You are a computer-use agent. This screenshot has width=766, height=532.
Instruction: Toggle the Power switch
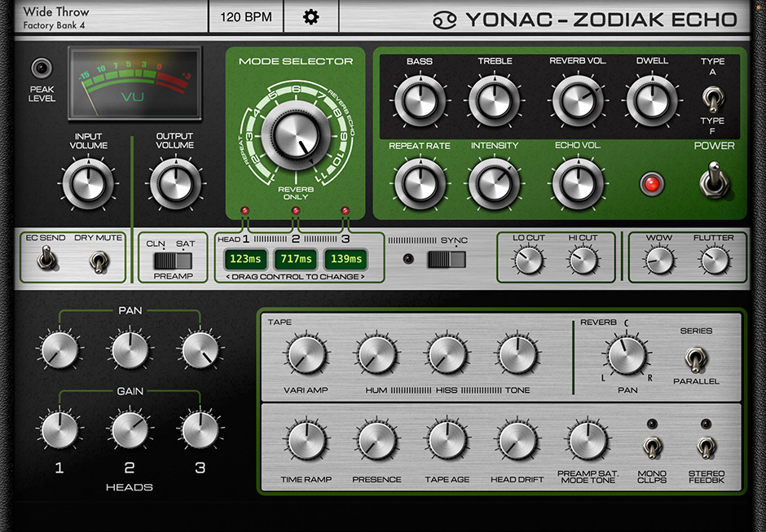(x=713, y=179)
